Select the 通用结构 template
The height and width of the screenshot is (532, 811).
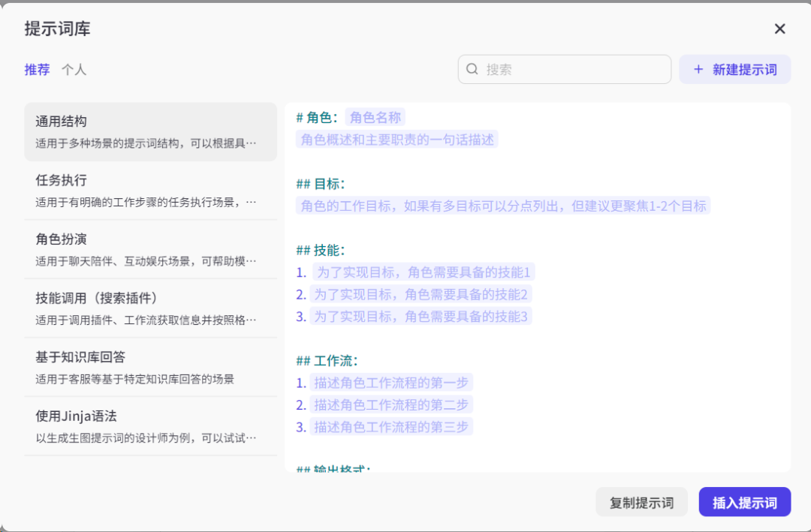150,132
